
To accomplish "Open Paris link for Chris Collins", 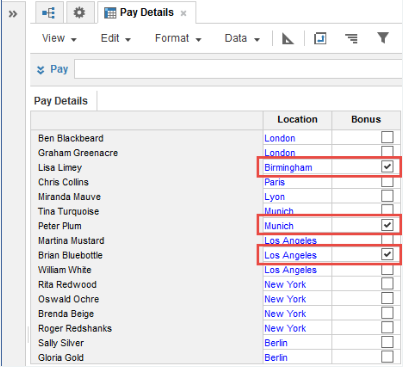I will pyautogui.click(x=275, y=182).
